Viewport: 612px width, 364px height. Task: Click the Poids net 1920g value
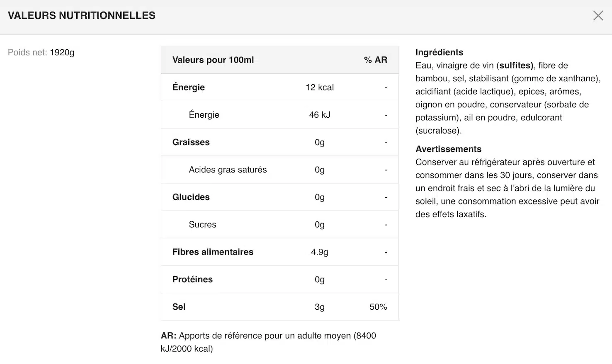point(62,53)
